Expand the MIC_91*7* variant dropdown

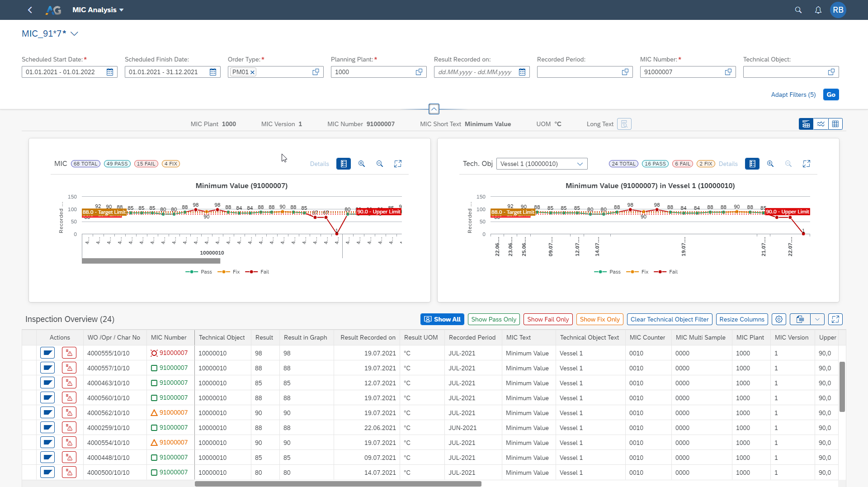pyautogui.click(x=75, y=34)
